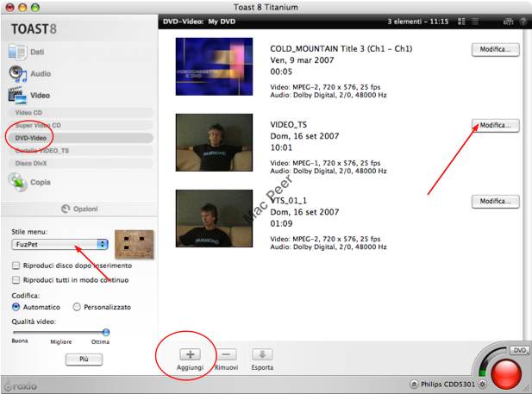Select Automatico encoding option

tap(16, 307)
